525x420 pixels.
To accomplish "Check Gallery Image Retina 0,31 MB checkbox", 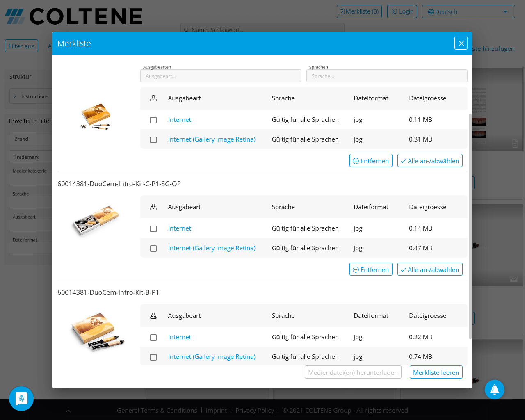I will click(153, 140).
